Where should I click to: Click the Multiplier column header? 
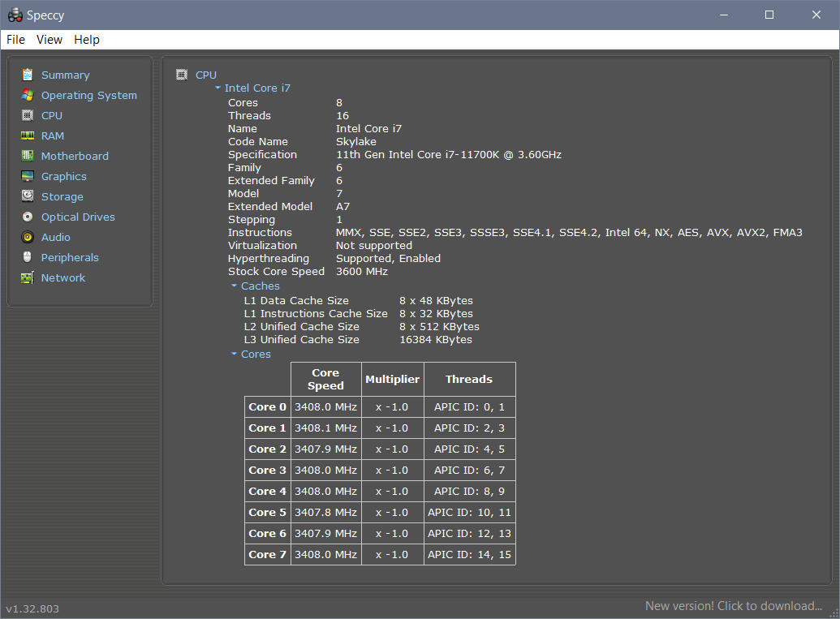[x=393, y=379]
